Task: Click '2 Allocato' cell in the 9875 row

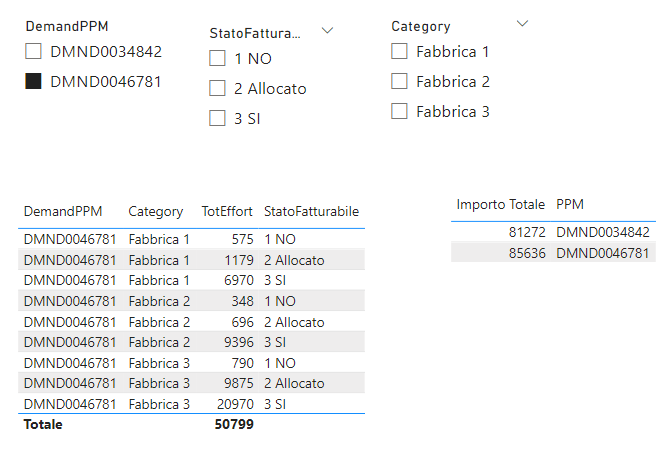Action: tap(294, 384)
